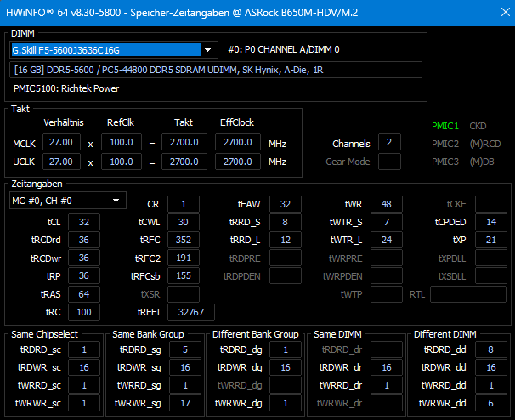
Task: Click the tRFC value 352
Action: pos(184,240)
